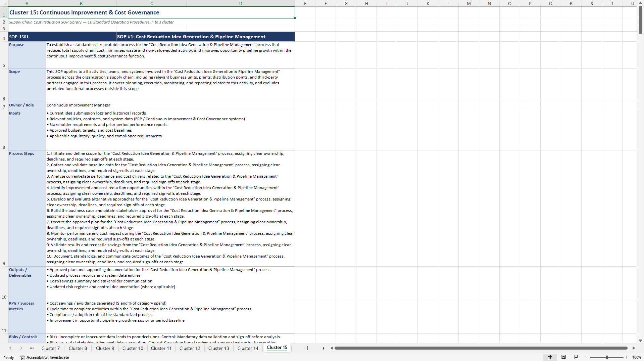The height and width of the screenshot is (361, 644).
Task: Click the SOP #1 heading cell
Action: coord(205,37)
